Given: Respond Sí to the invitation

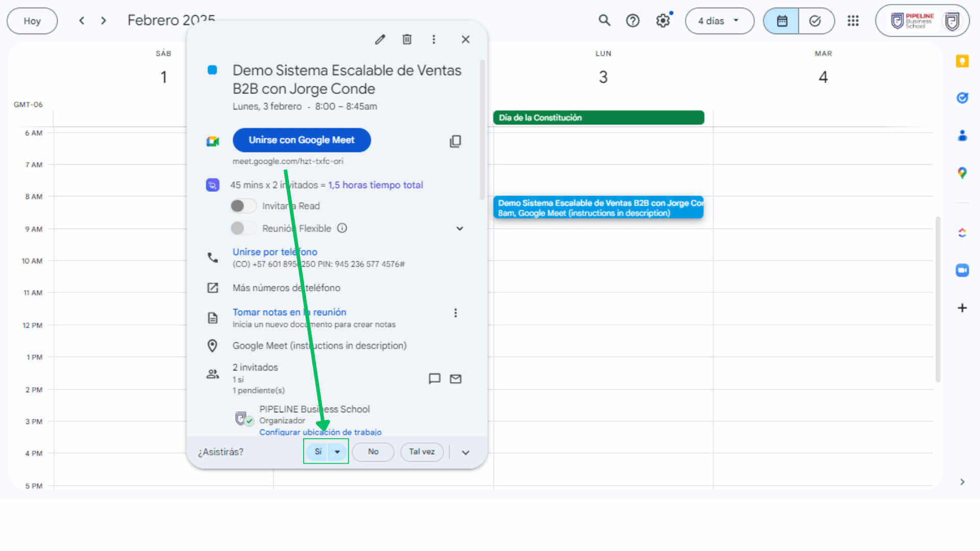Looking at the screenshot, I should pyautogui.click(x=318, y=452).
